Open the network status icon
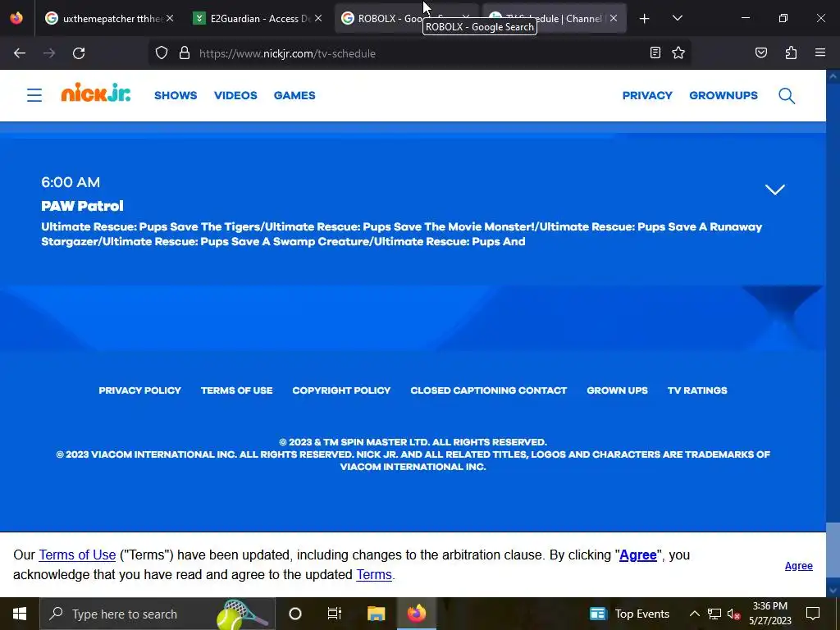 coord(714,614)
